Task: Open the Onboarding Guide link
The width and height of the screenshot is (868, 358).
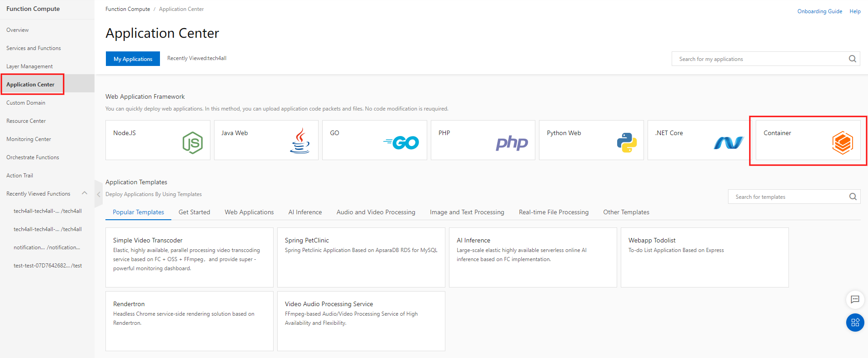Action: [820, 11]
